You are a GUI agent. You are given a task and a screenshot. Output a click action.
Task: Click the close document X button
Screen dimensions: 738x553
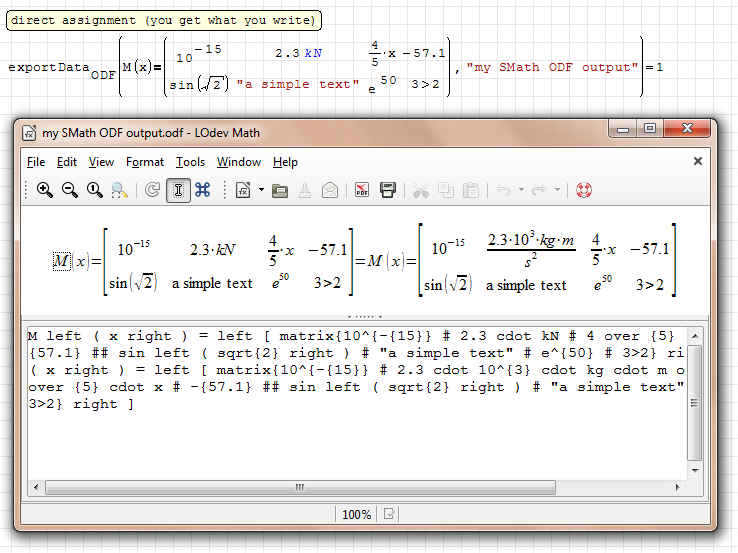pyautogui.click(x=697, y=161)
